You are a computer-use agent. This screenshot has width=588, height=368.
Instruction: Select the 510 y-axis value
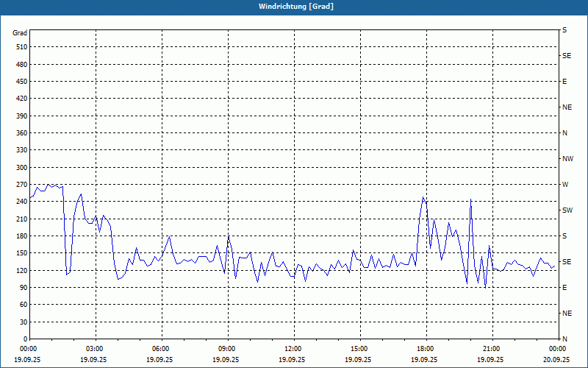(x=22, y=47)
